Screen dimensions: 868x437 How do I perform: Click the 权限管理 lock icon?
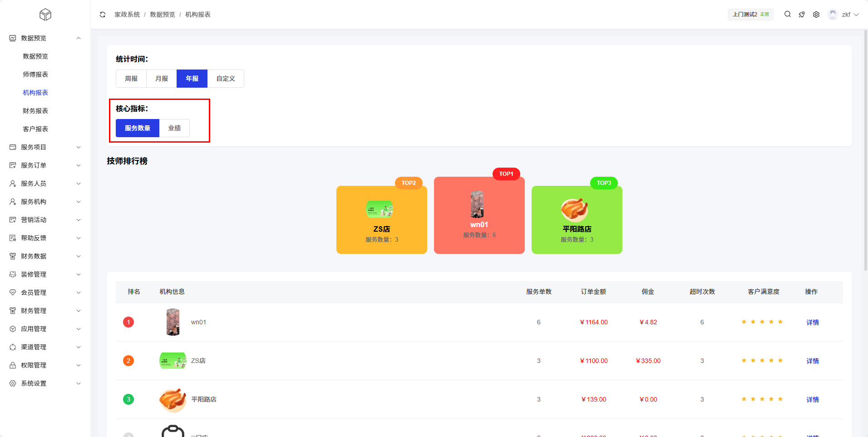tap(13, 365)
